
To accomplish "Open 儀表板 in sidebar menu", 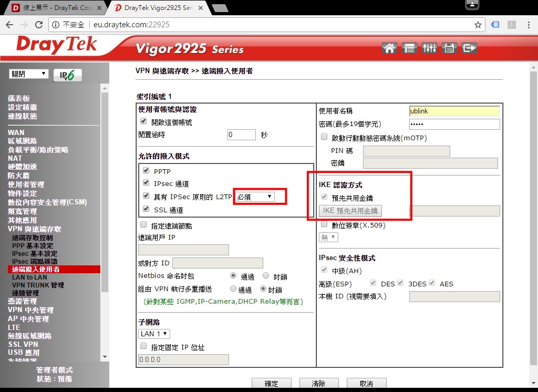I will [19, 98].
